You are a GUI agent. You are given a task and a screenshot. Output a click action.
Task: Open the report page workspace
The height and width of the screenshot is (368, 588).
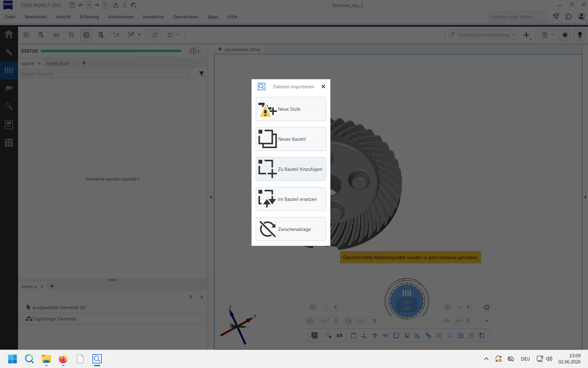pos(9,125)
